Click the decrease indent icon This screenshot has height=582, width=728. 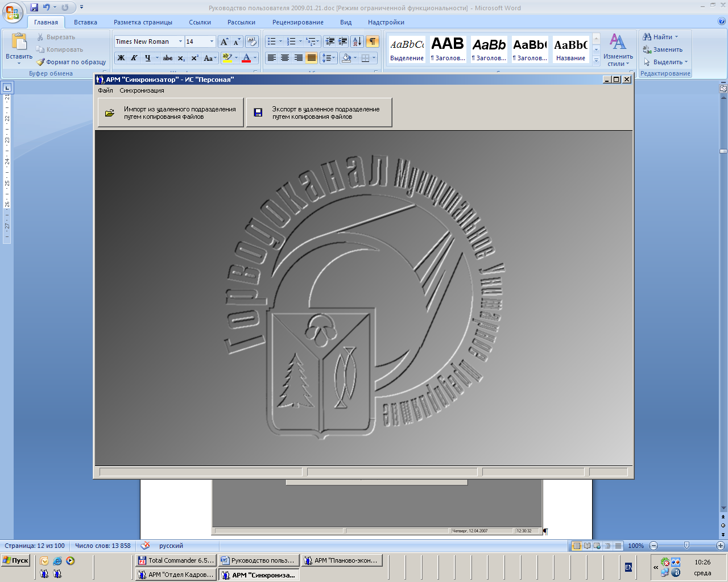(330, 41)
